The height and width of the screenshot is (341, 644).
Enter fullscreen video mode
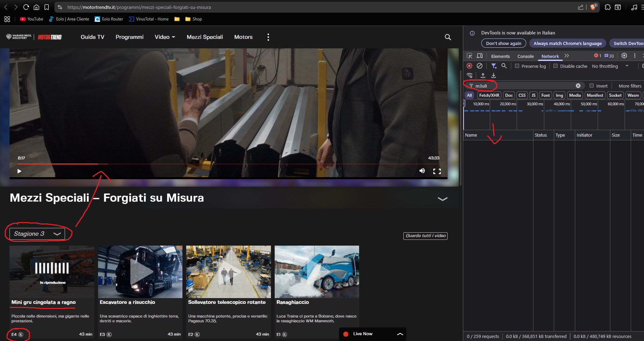[x=437, y=171]
